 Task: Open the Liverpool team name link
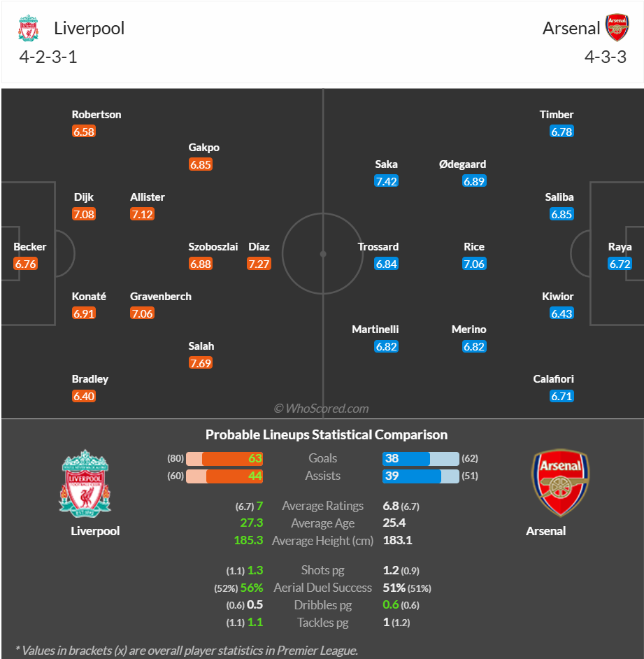pyautogui.click(x=89, y=28)
